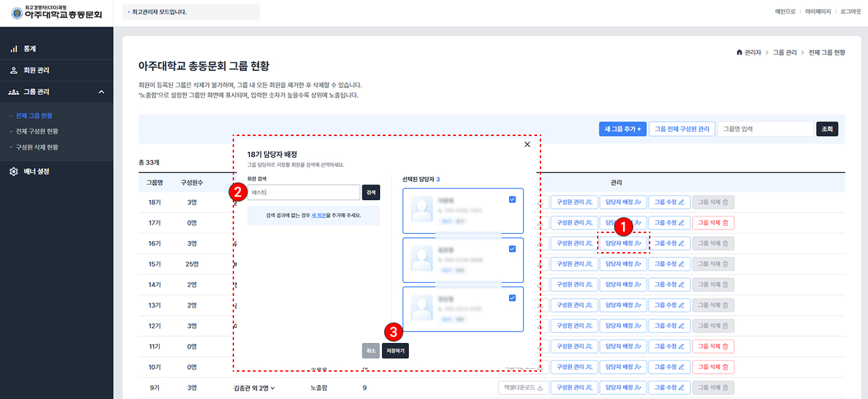
Task: Download Excel via 엑셀다운로드 in 9기 row
Action: click(x=523, y=388)
